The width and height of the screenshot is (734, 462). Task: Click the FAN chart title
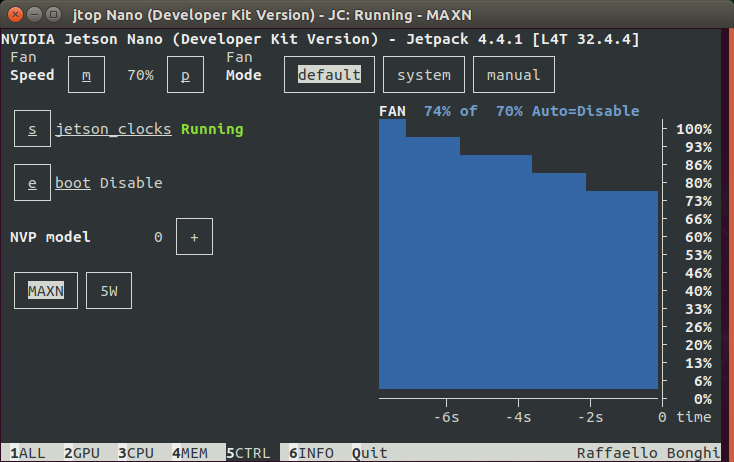click(x=392, y=111)
